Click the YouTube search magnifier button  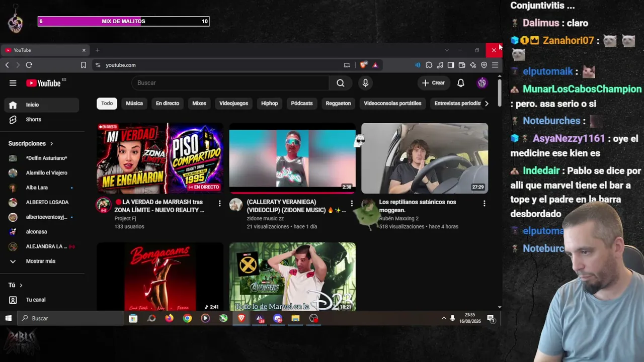[x=341, y=83]
